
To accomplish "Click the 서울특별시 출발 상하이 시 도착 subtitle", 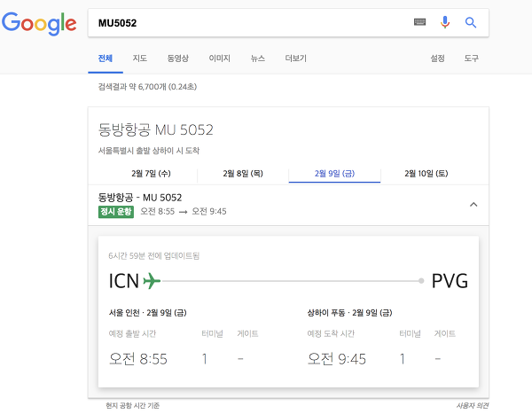I will tap(149, 151).
